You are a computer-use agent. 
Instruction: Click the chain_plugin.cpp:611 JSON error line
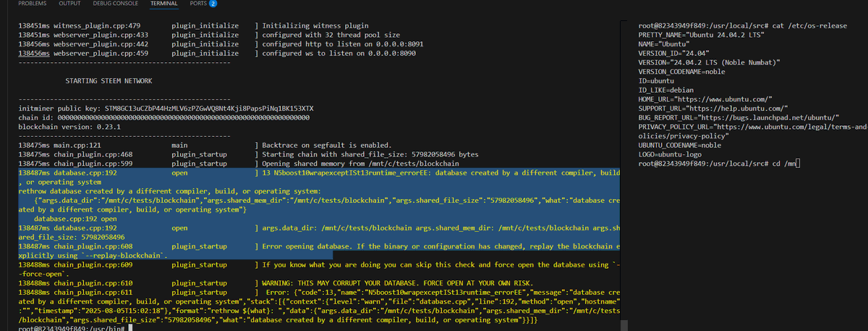tap(318, 291)
